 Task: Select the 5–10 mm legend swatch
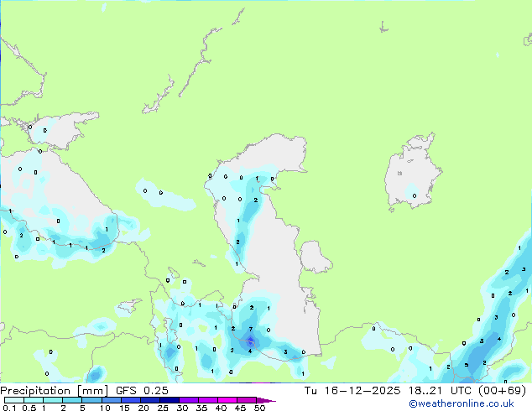tap(91, 400)
